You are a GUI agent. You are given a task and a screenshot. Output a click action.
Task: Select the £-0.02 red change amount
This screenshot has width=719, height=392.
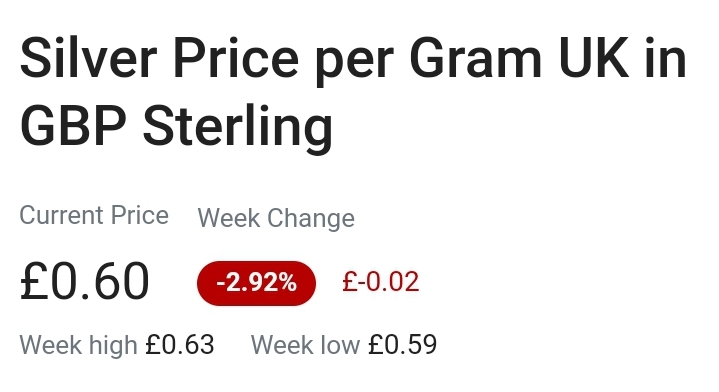[381, 282]
